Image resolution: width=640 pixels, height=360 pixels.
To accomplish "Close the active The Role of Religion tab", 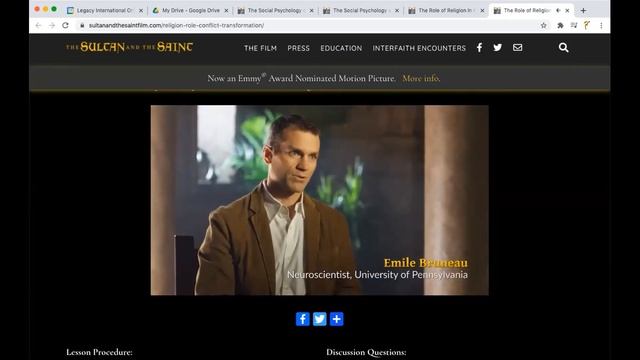I will pos(567,11).
